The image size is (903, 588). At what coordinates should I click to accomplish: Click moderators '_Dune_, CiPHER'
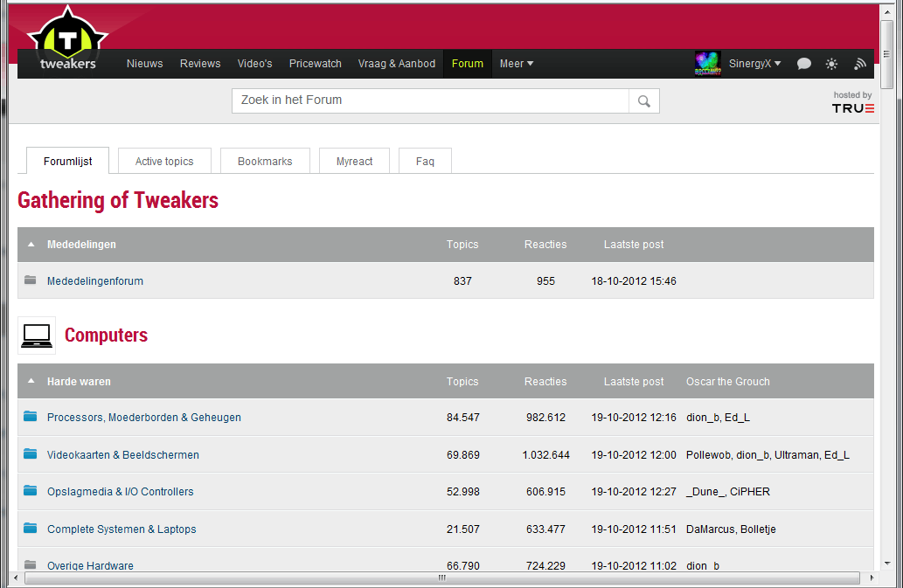[728, 491]
